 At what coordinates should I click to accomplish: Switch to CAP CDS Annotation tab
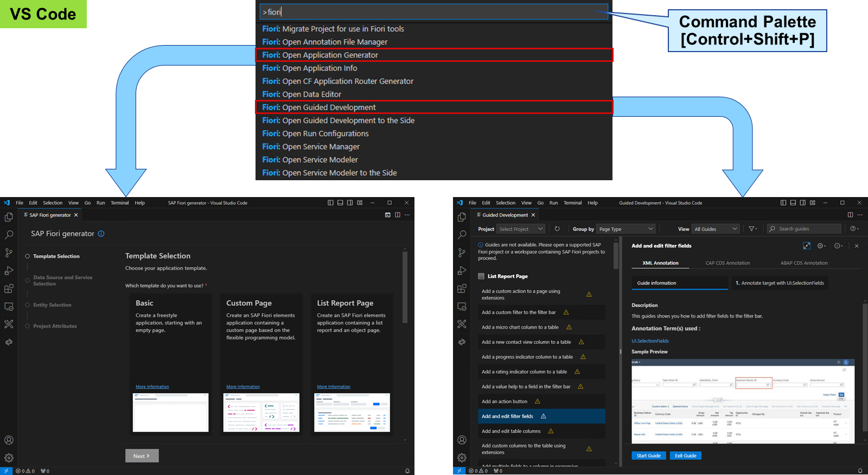pos(727,263)
